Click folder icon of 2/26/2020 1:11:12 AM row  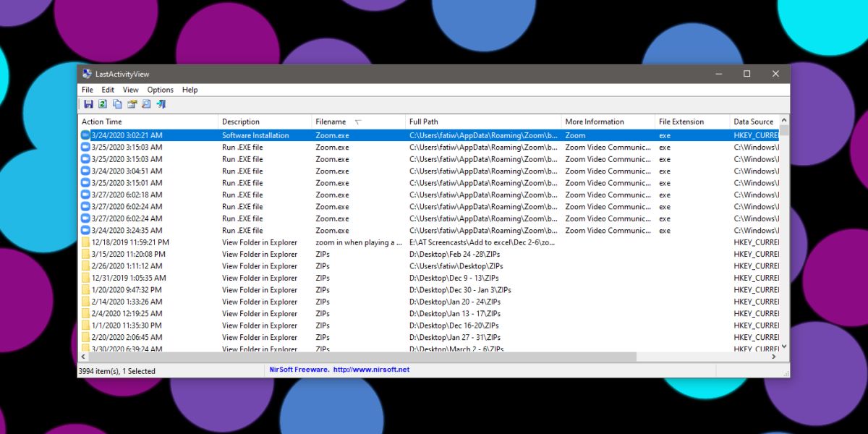click(85, 266)
